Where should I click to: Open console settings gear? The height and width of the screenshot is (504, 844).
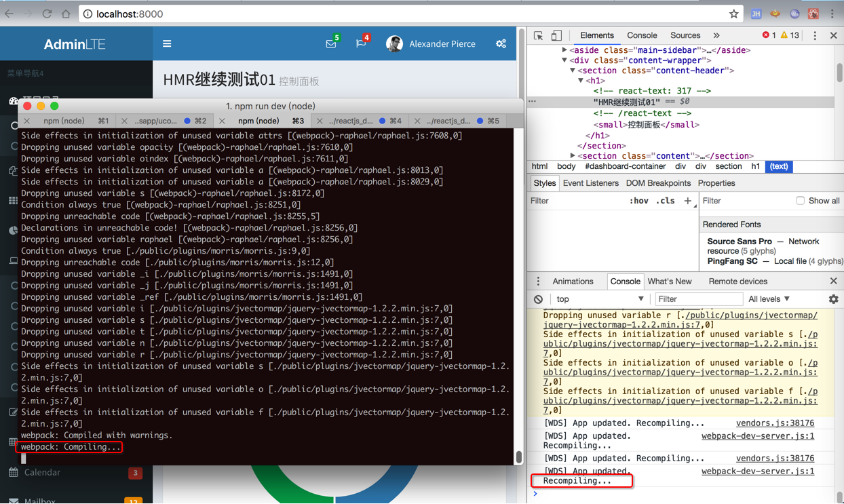[x=834, y=299]
